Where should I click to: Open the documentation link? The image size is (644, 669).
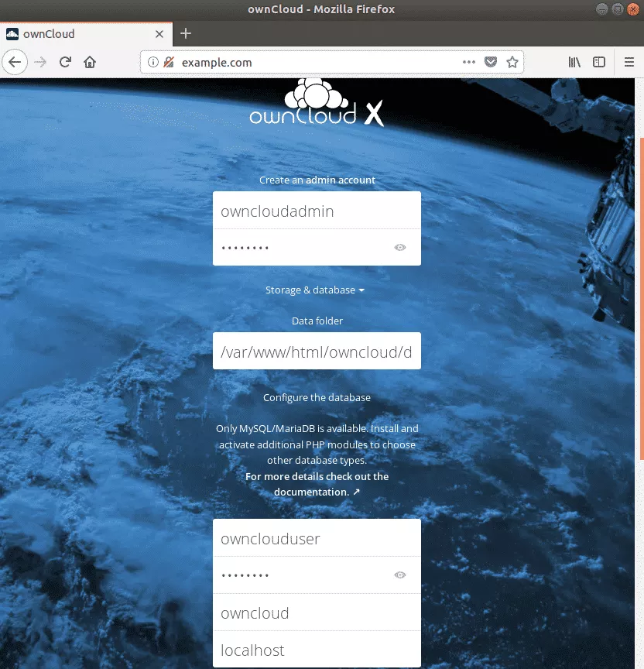(x=317, y=484)
